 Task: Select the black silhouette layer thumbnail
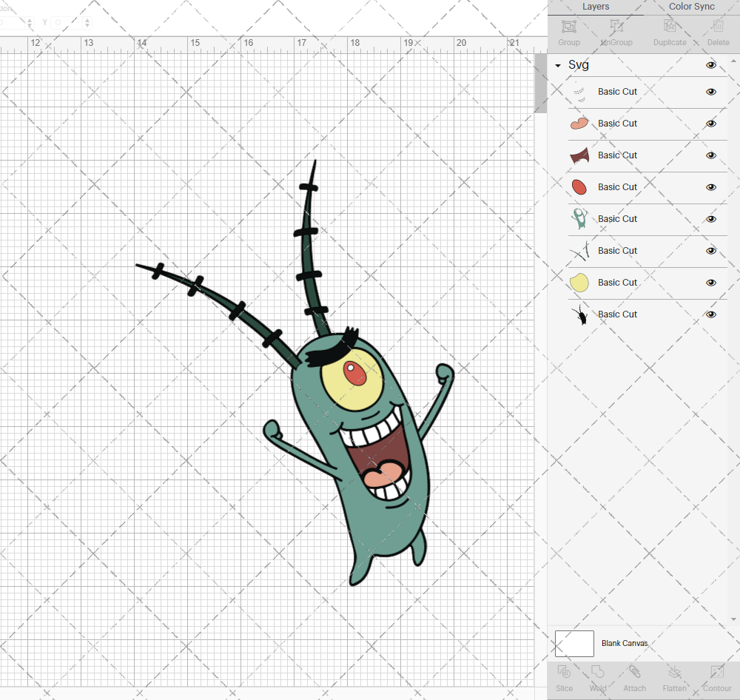click(x=580, y=314)
